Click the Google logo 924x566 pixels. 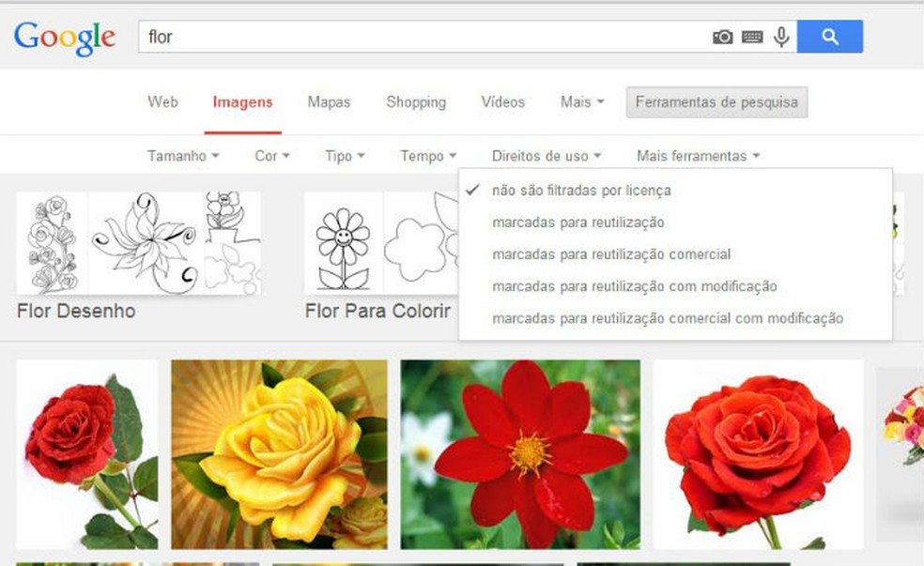tap(63, 37)
